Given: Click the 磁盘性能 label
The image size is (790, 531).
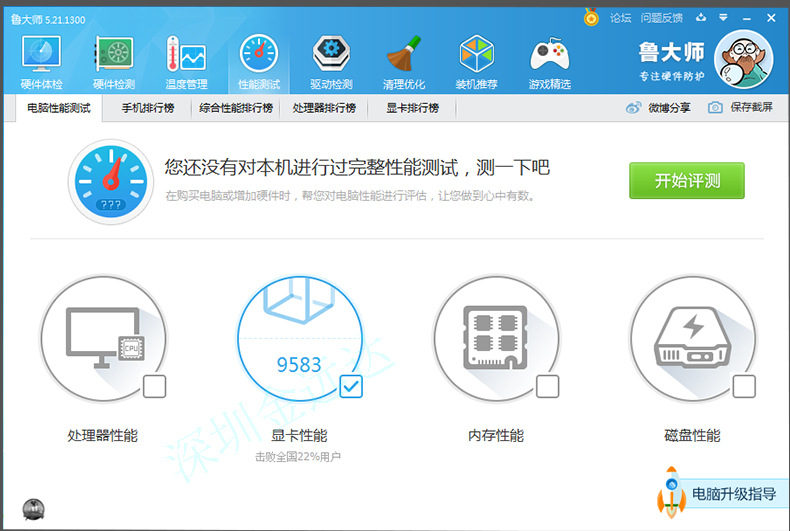Looking at the screenshot, I should (x=692, y=435).
